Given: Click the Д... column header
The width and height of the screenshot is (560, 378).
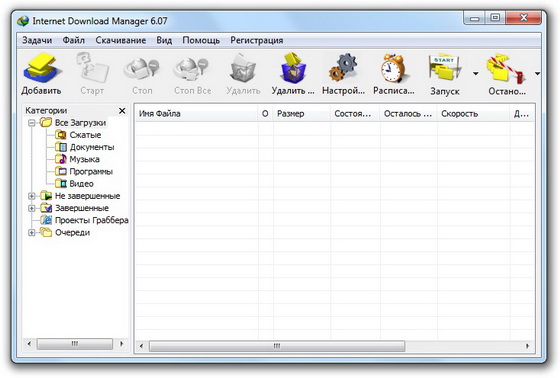Looking at the screenshot, I should 522,114.
